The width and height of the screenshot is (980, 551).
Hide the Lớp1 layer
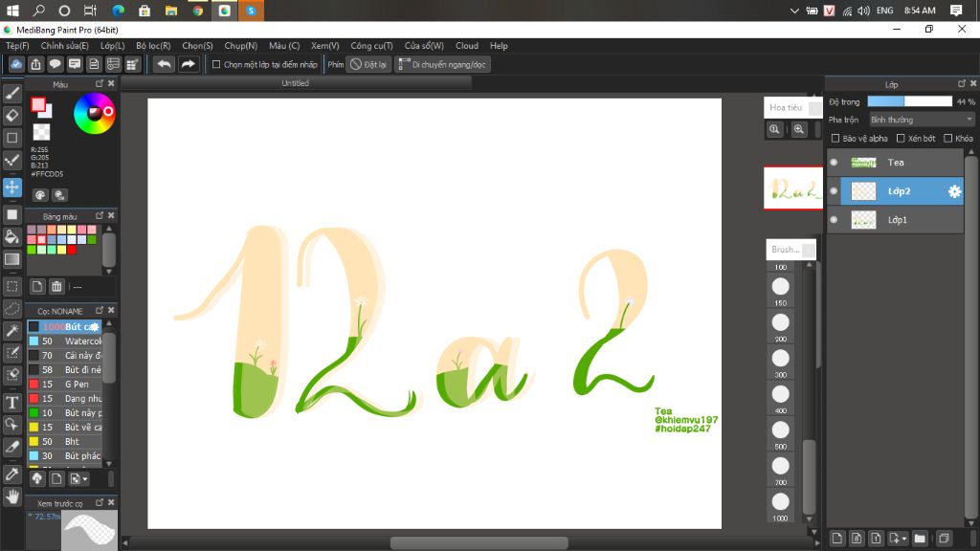click(834, 220)
